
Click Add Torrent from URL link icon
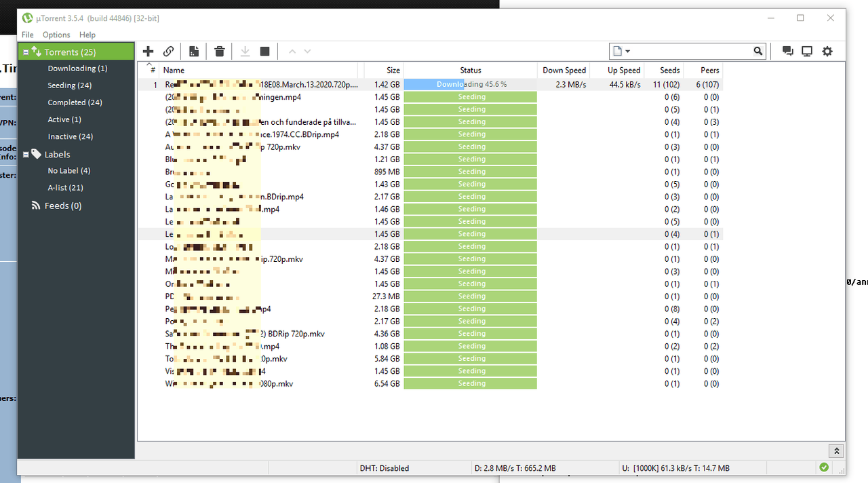pos(169,52)
